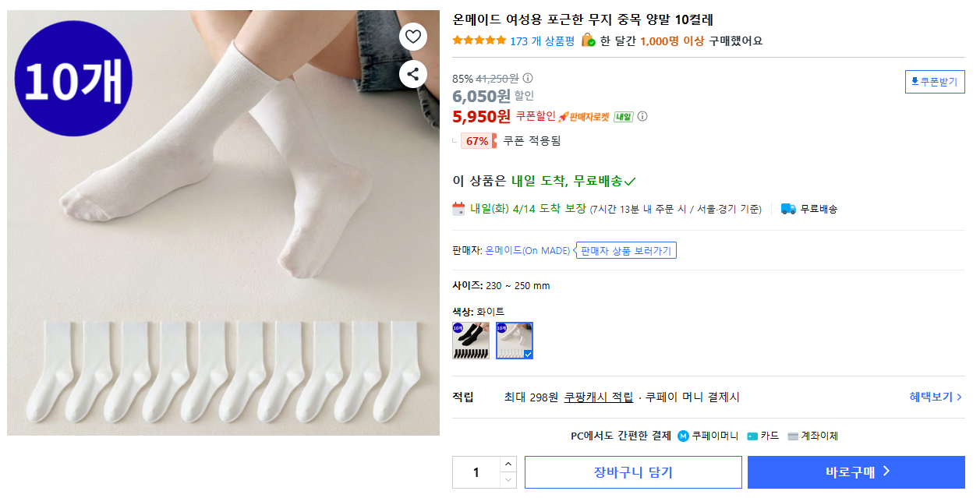980x498 pixels.
Task: Add item with 장바구니 담기 button
Action: tap(633, 472)
